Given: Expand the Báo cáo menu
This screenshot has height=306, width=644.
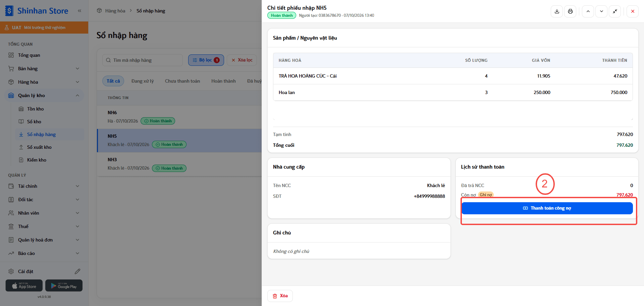Looking at the screenshot, I should point(44,253).
